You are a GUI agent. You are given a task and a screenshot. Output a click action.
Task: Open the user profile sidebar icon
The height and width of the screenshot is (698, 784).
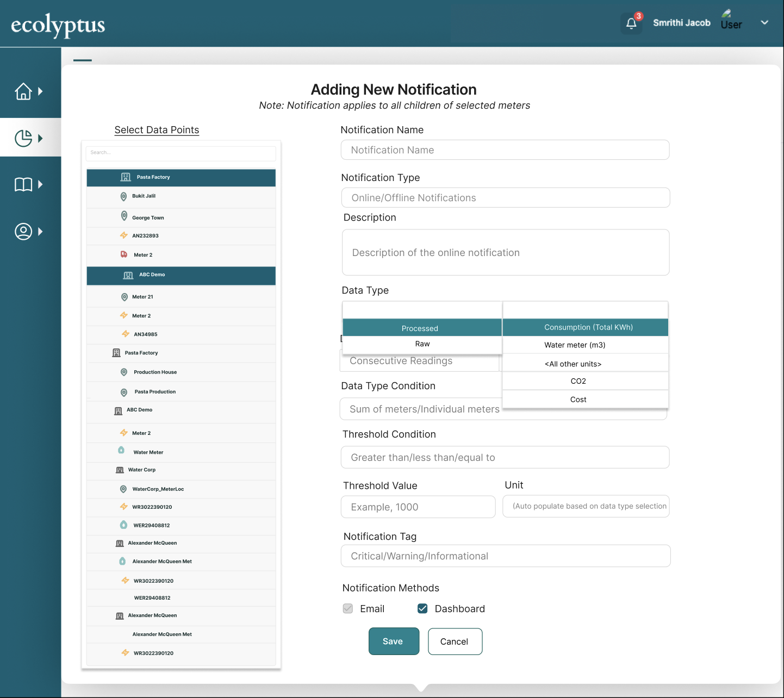[x=23, y=232]
